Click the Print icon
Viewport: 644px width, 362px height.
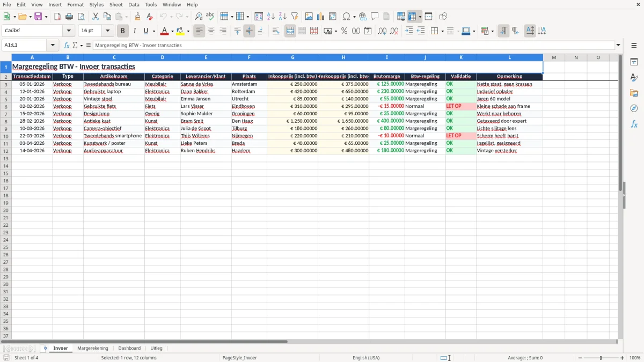point(69,17)
